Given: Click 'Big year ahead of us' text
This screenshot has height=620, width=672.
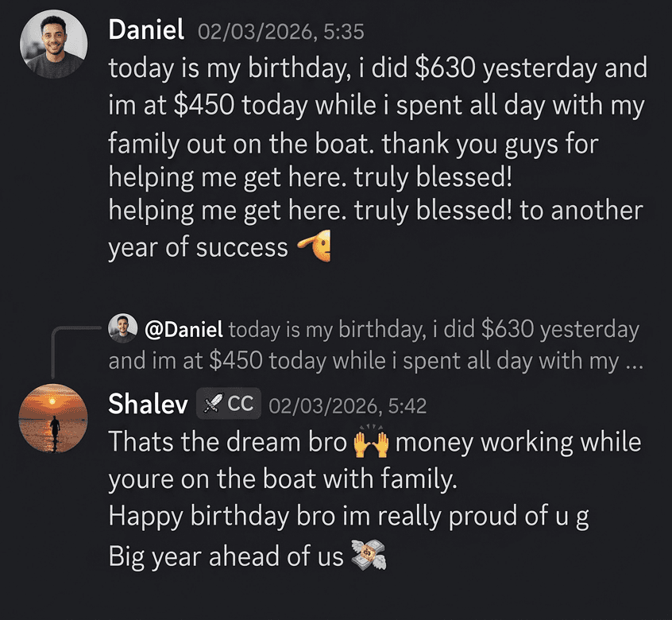Looking at the screenshot, I should coord(226,556).
